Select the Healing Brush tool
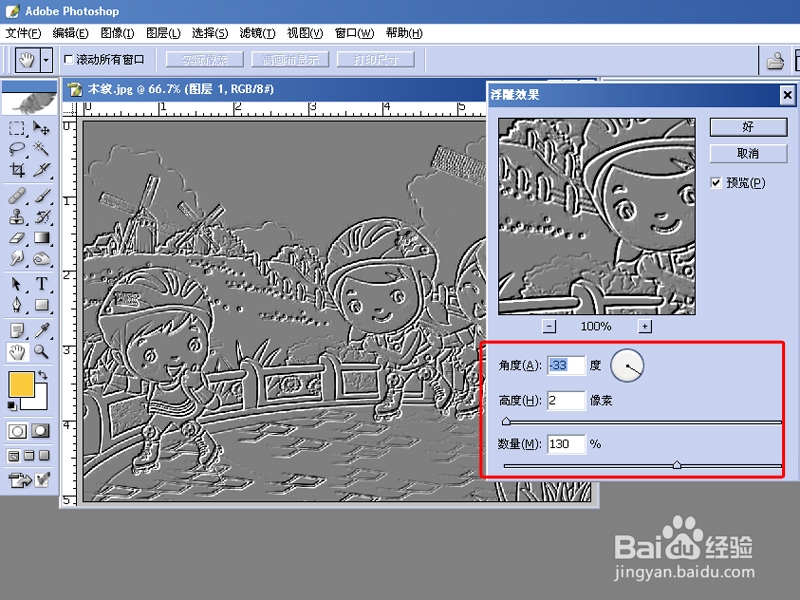The image size is (800, 600). coord(17,196)
